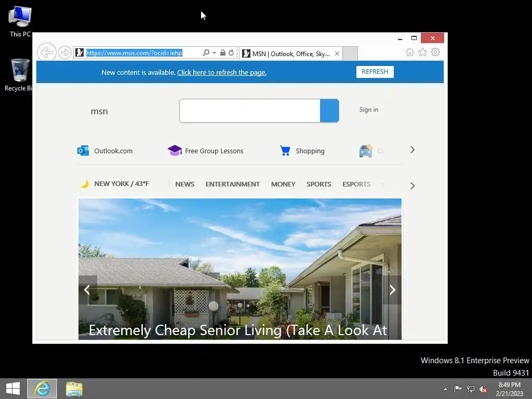Click the graduation cap Free Group Lessons icon
The width and height of the screenshot is (532, 399).
175,150
